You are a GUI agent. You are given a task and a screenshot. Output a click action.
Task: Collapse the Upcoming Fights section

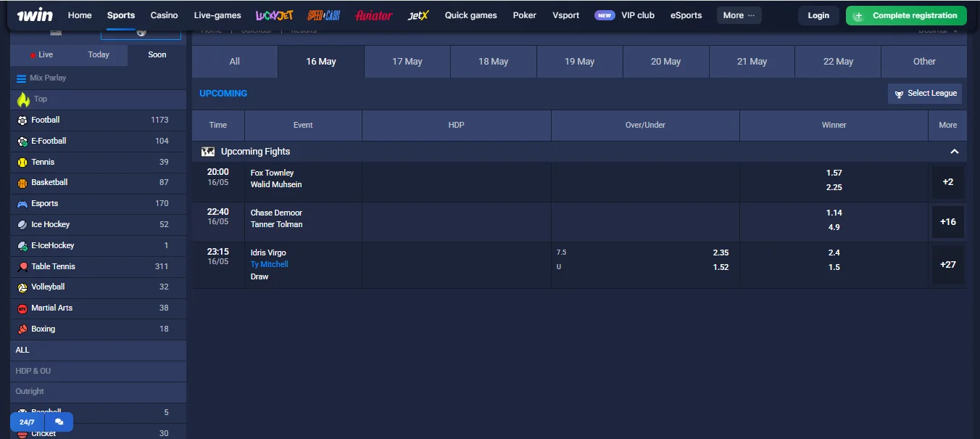tap(954, 152)
